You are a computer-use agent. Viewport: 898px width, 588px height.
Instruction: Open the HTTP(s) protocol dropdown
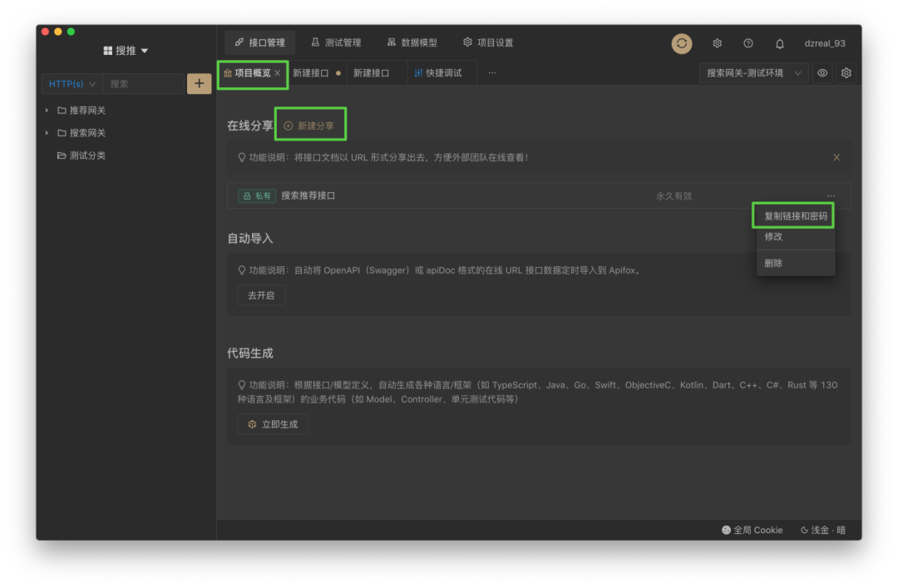coord(72,84)
